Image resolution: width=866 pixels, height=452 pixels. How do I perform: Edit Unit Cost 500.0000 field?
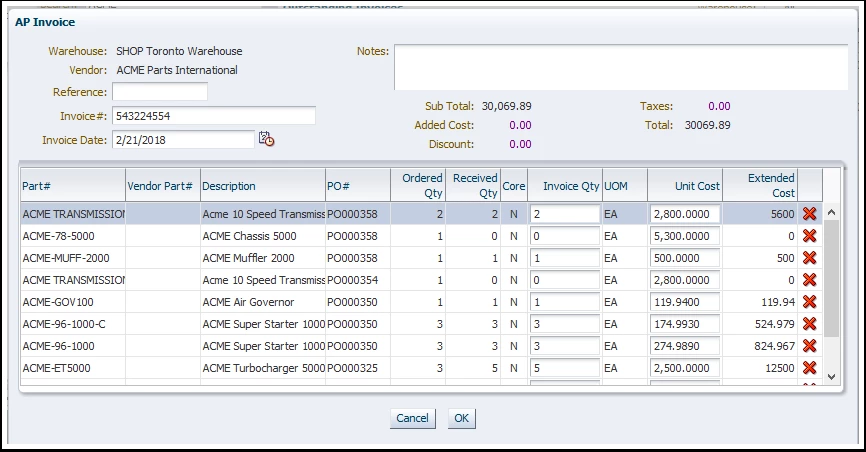(685, 258)
